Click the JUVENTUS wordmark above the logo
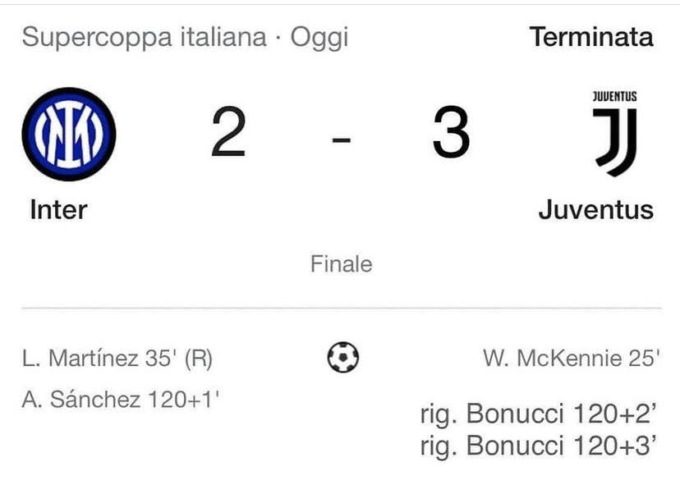Image resolution: width=680 pixels, height=480 pixels. click(615, 96)
